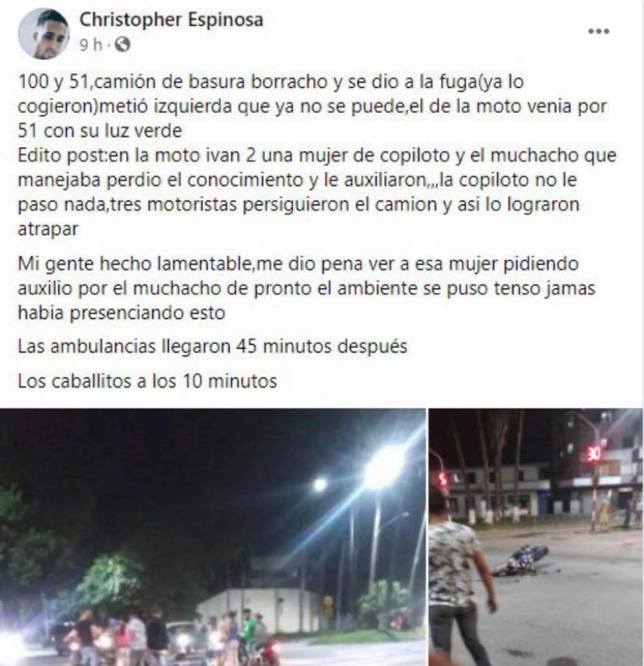This screenshot has height=666, width=644.
Task: Click the red traffic light in right photo
Action: 443,480
